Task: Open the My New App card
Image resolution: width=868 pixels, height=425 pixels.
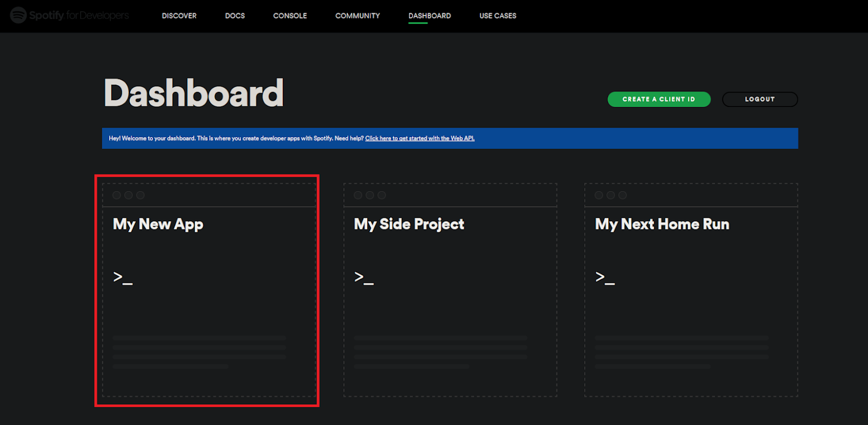Action: (x=209, y=290)
